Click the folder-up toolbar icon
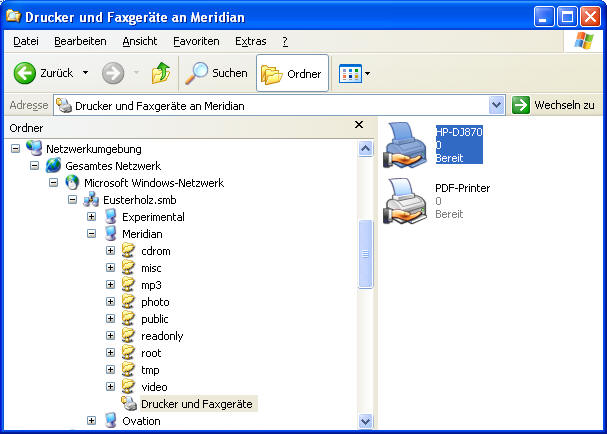The height and width of the screenshot is (434, 607). [160, 73]
